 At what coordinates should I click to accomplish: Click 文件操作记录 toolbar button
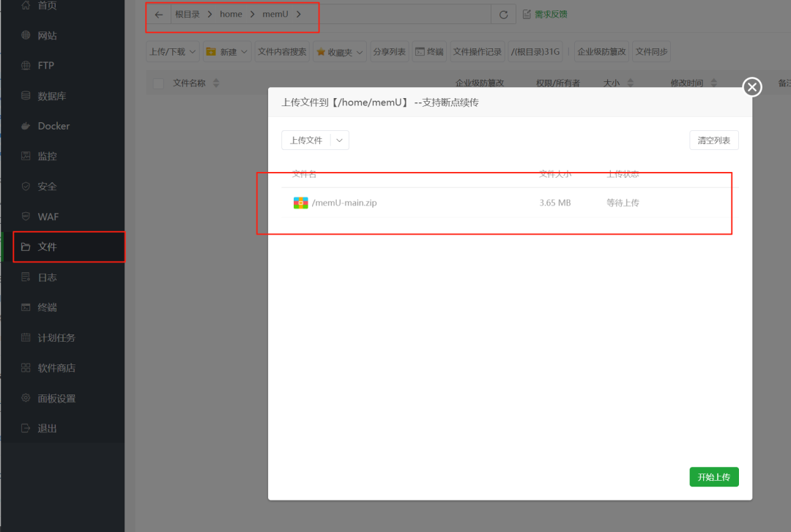tap(478, 51)
